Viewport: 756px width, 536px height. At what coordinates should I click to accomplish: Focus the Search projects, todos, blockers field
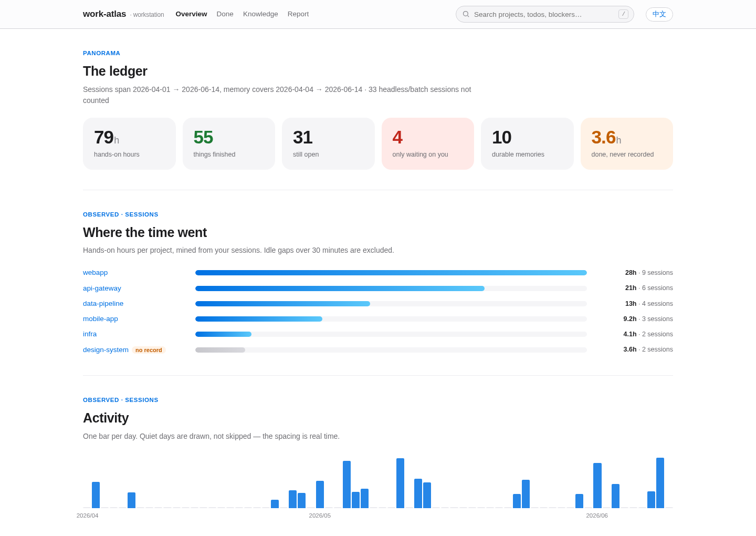pos(544,14)
